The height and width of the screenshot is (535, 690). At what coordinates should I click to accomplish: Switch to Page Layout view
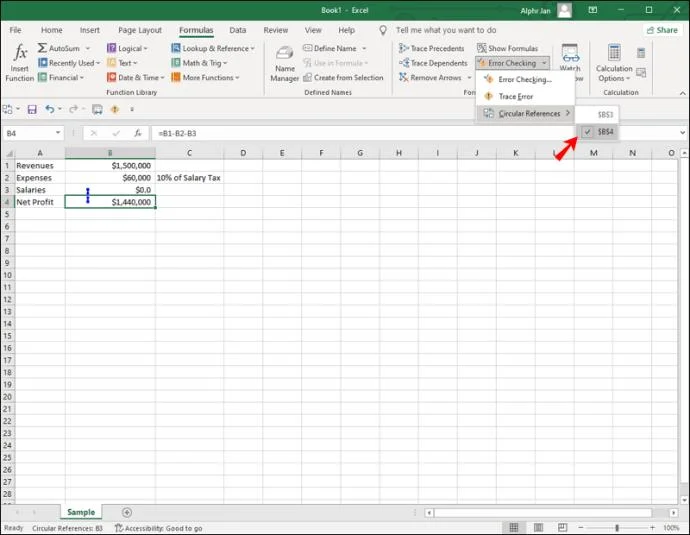538,528
